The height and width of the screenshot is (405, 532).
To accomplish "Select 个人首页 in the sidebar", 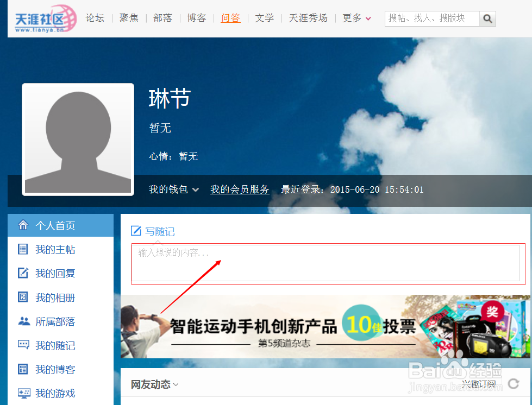I will point(60,225).
